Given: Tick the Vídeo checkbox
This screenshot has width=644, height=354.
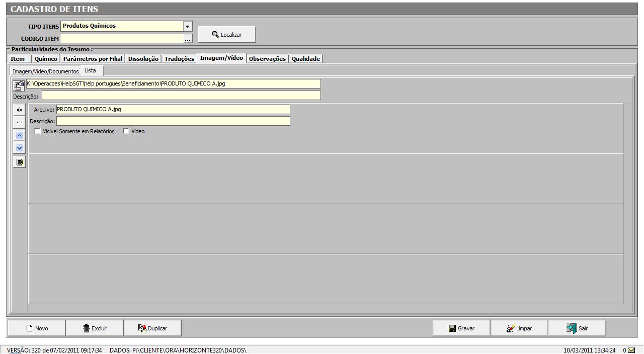Looking at the screenshot, I should coord(126,131).
